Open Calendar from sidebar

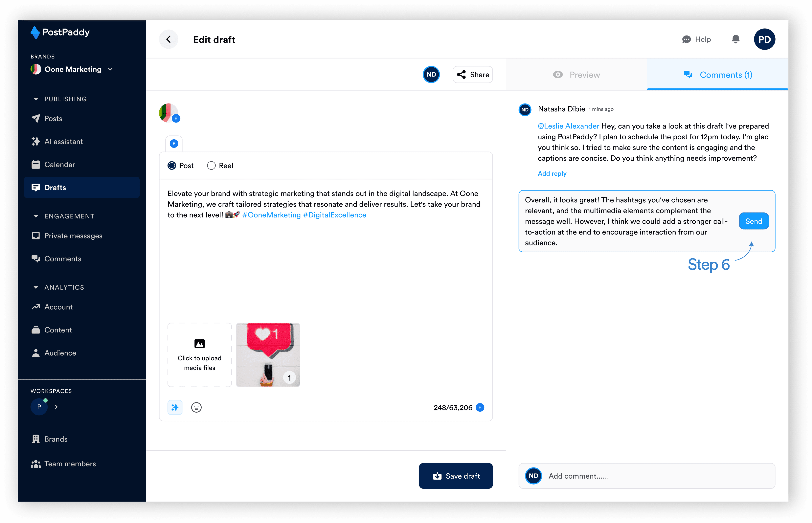59,165
